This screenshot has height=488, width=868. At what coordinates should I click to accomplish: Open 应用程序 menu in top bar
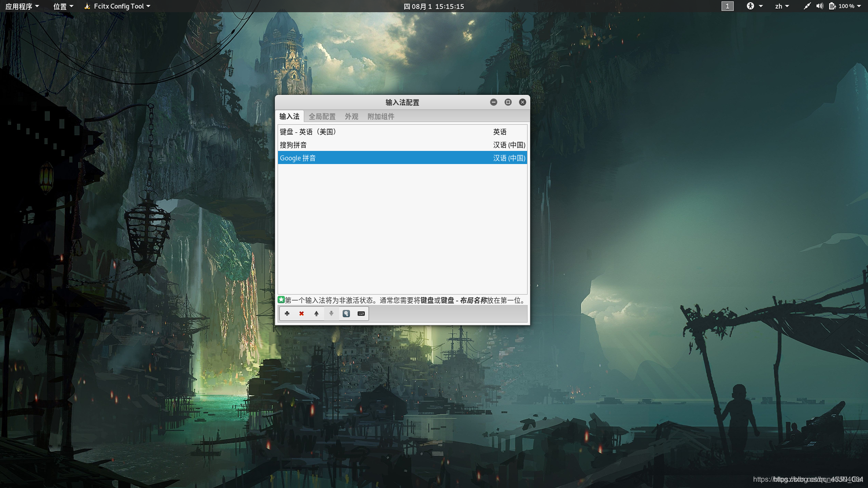(22, 6)
